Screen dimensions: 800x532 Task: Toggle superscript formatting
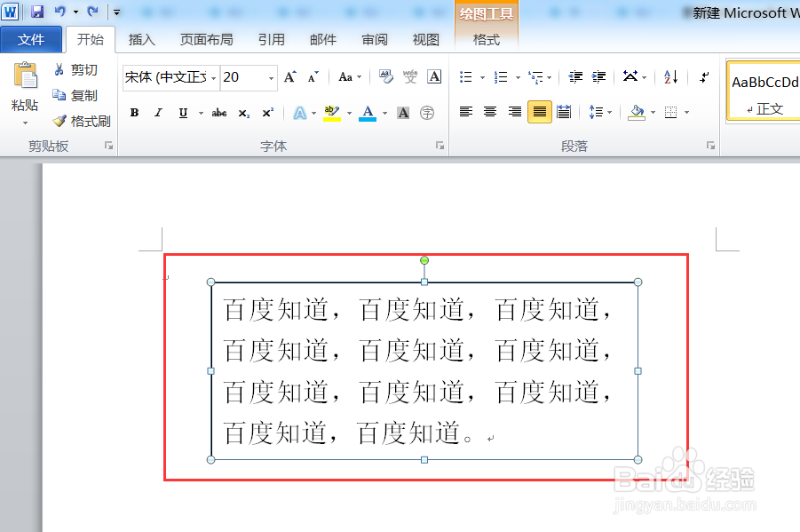click(x=268, y=113)
